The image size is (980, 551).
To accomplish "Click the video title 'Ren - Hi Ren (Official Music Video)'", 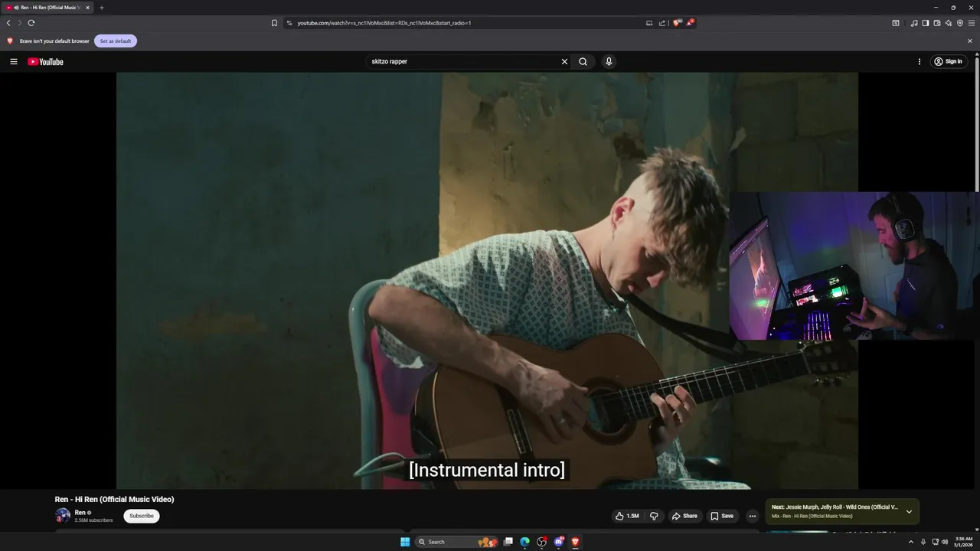I will tap(114, 499).
